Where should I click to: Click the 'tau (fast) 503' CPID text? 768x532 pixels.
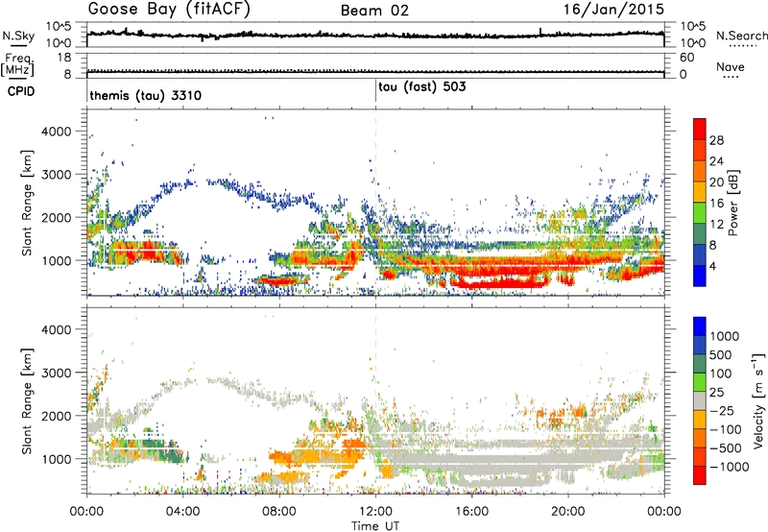pos(422,87)
